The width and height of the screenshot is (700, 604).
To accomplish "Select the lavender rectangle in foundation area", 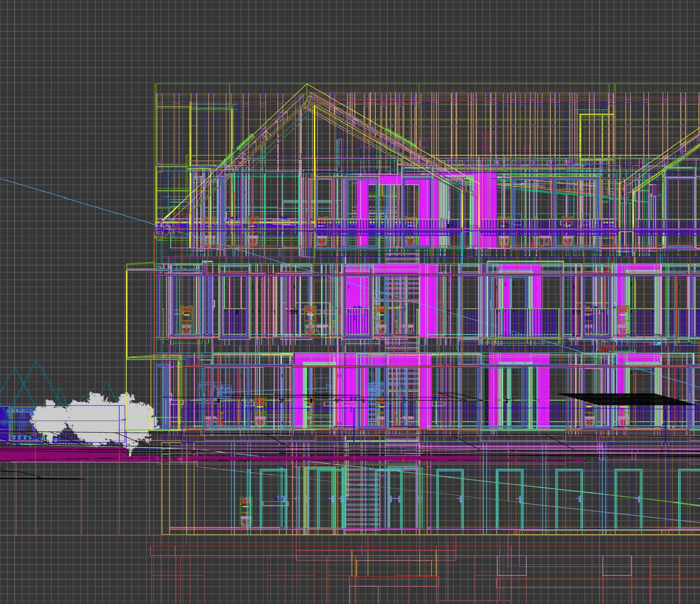I will pos(512,566).
